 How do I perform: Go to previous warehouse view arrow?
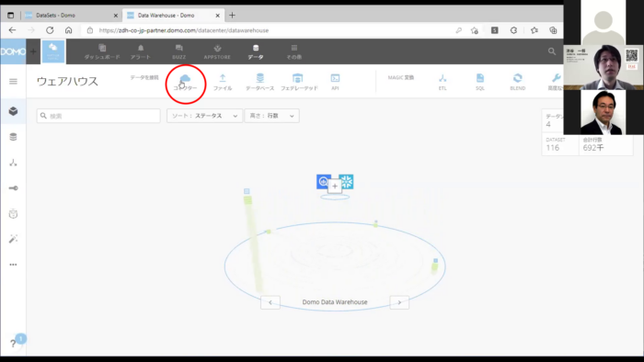tap(270, 302)
